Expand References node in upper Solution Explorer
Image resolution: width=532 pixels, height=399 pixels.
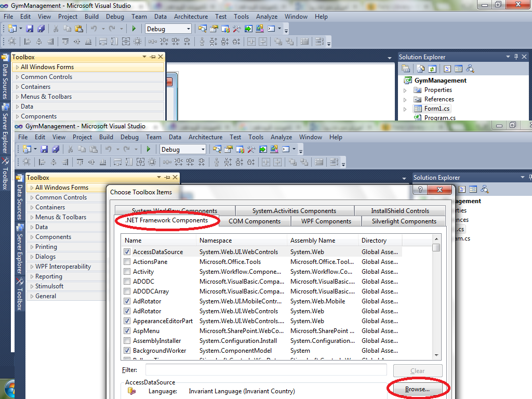405,100
